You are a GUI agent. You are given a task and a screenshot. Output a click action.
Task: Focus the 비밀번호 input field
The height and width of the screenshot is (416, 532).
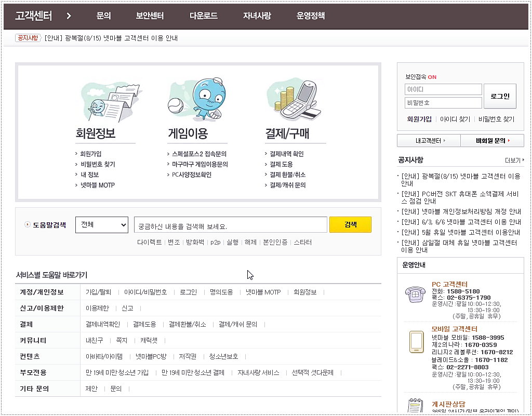(443, 103)
